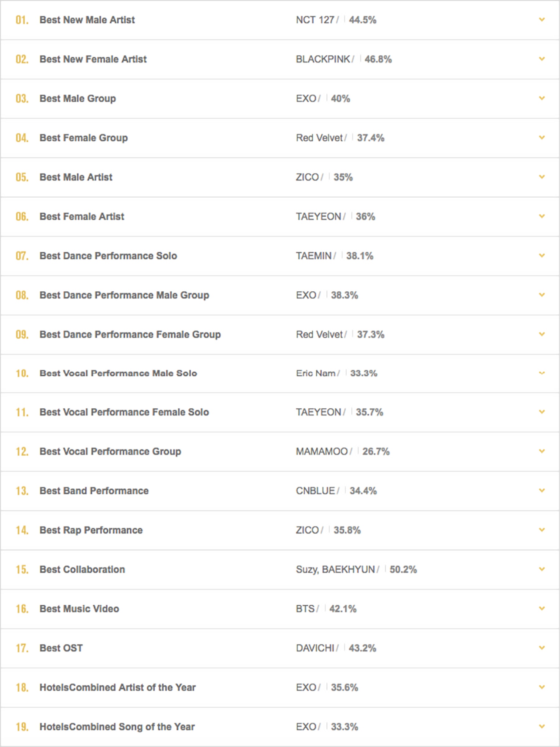Open HotelsCombined Song of the Year title

click(117, 726)
